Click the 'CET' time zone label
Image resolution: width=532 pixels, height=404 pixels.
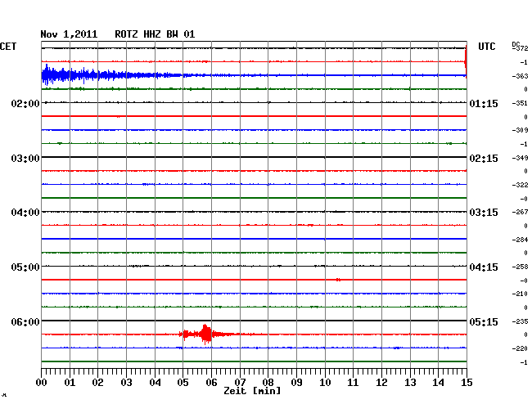[x=8, y=47]
